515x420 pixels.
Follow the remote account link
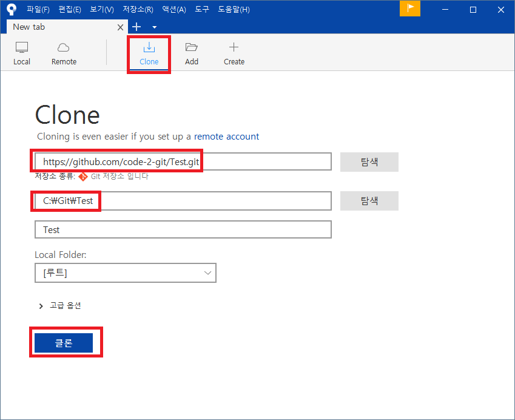coord(226,137)
